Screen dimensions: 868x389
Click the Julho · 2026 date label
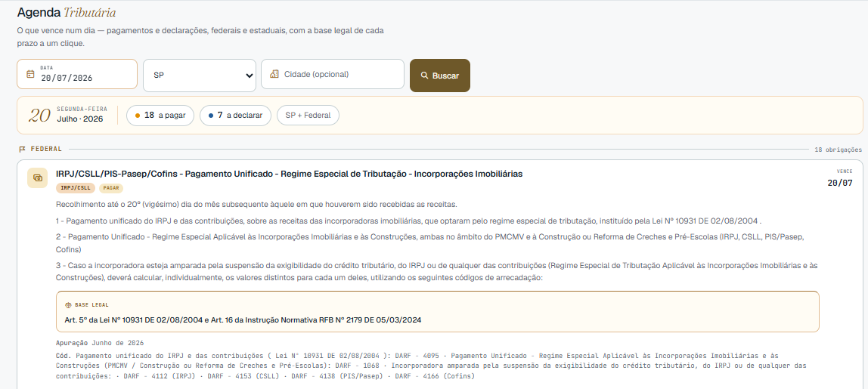pos(79,119)
